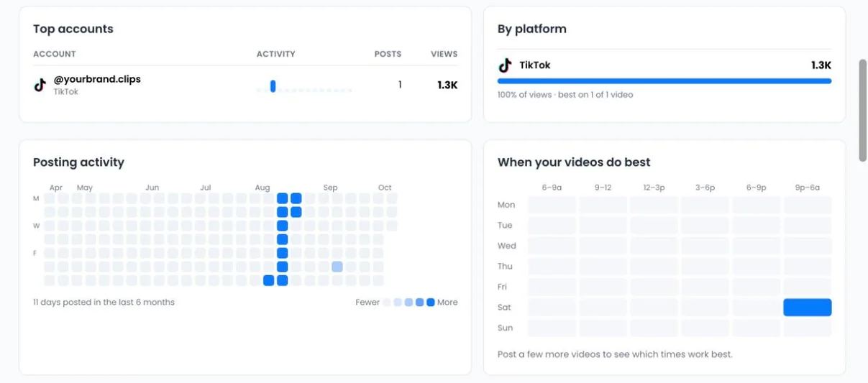Viewport: 868px width, 383px height.
Task: Click the 'Fewer' legend label
Action: coord(367,303)
